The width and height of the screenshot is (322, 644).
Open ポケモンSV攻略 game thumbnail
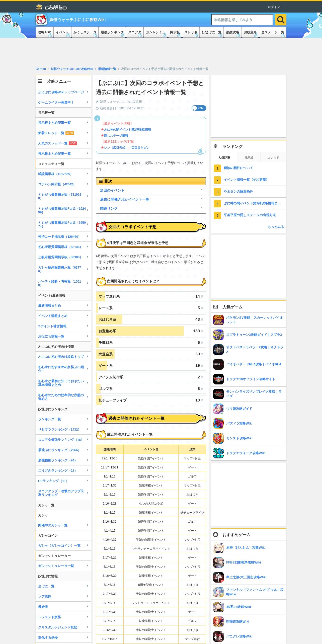218,320
